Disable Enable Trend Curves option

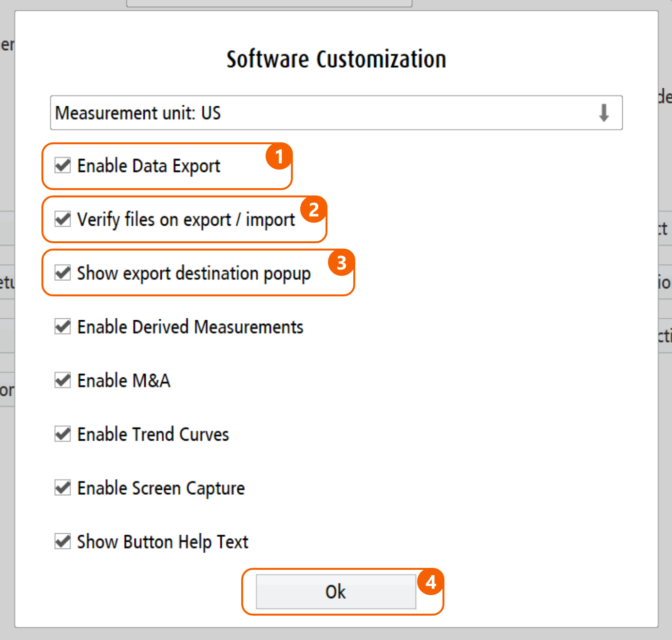pyautogui.click(x=63, y=434)
